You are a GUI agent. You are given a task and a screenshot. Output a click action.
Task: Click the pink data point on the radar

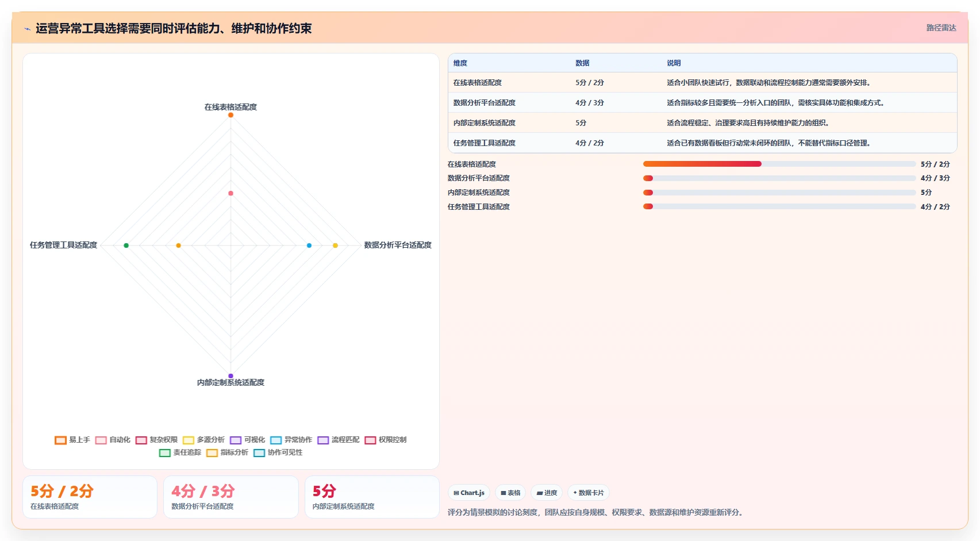(x=230, y=193)
